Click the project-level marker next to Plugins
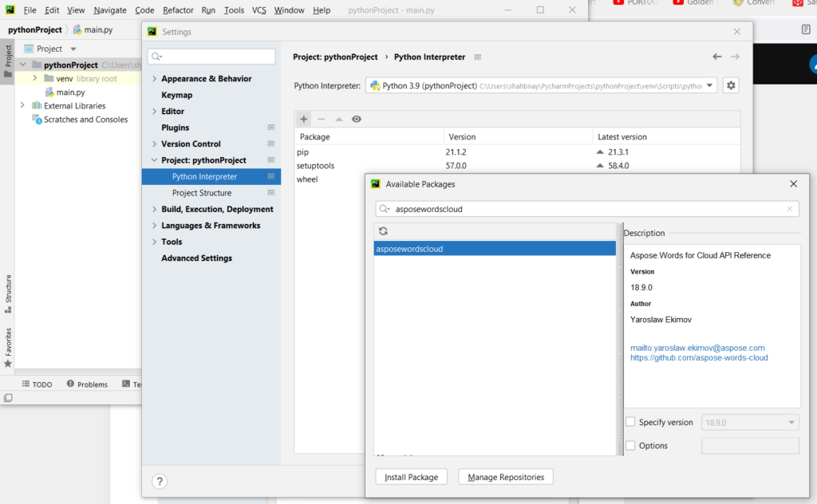Viewport: 817px width, 504px height. (271, 128)
